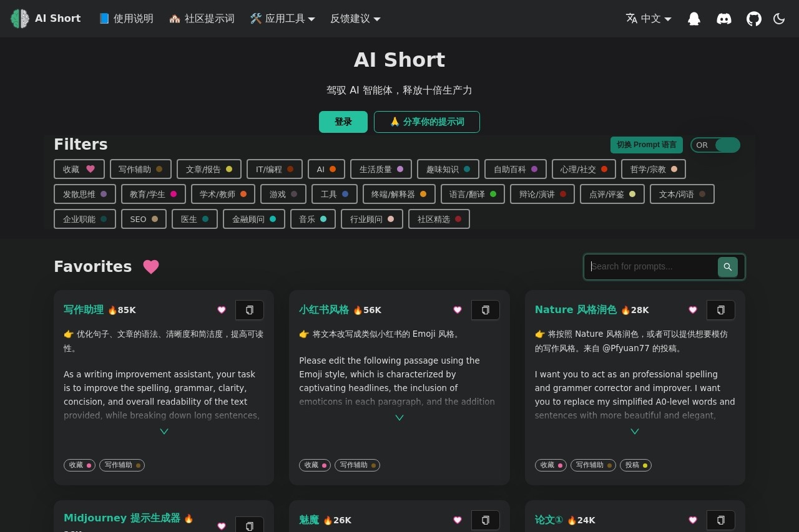Toggle the OR filter operator switch
Screen dimensions: 799x532
tap(715, 145)
